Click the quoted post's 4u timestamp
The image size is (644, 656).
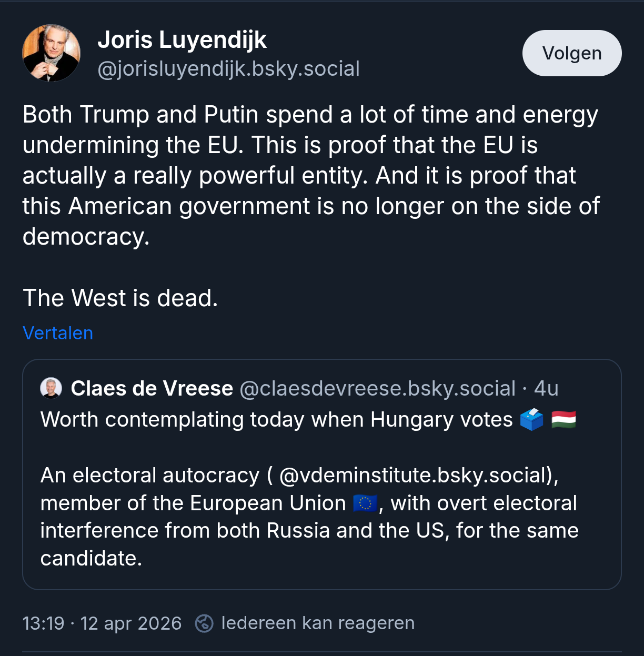coord(546,388)
